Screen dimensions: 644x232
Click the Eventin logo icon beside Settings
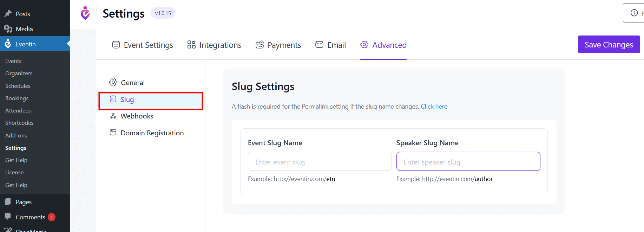85,13
